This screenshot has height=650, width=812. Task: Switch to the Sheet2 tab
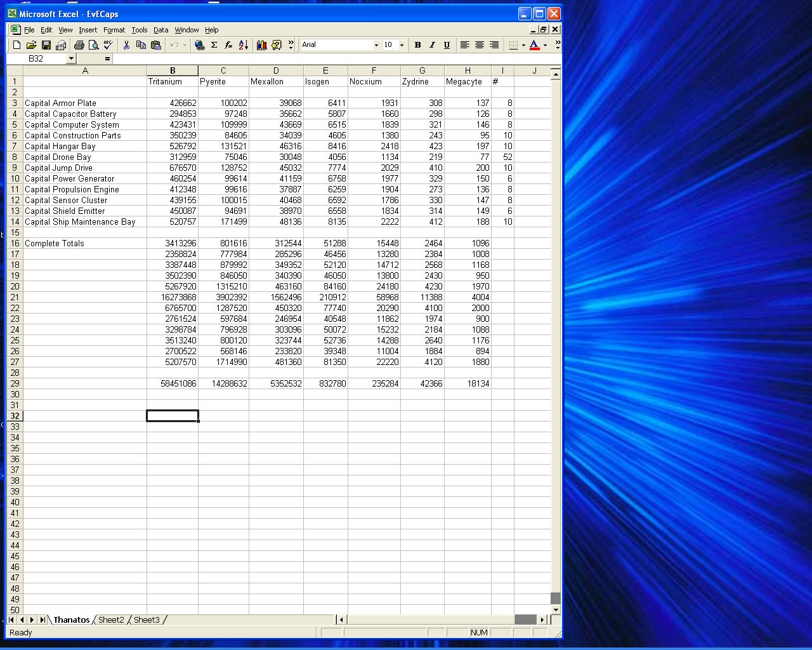(111, 620)
